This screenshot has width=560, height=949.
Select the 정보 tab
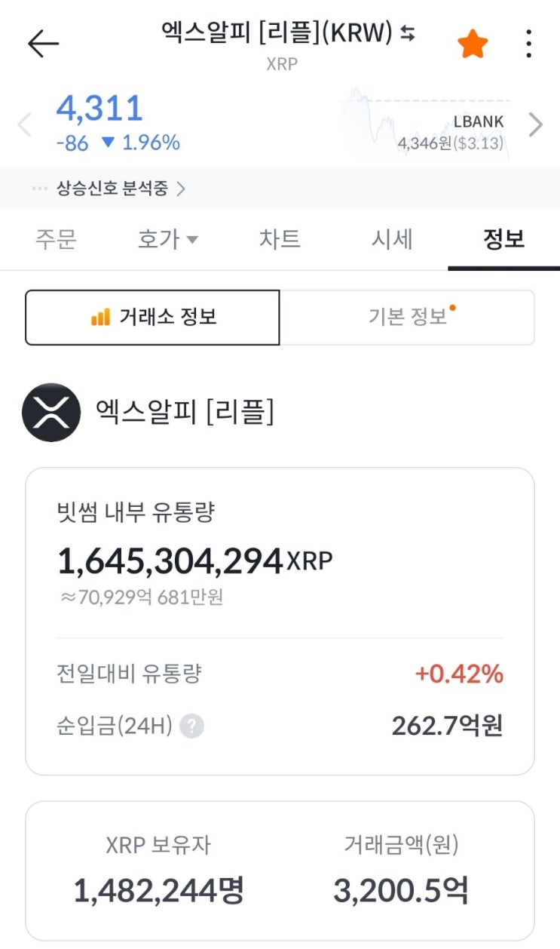[x=503, y=238]
